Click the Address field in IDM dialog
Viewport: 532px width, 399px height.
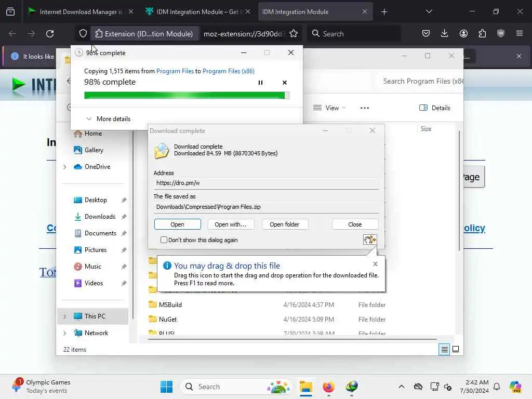coord(266,183)
